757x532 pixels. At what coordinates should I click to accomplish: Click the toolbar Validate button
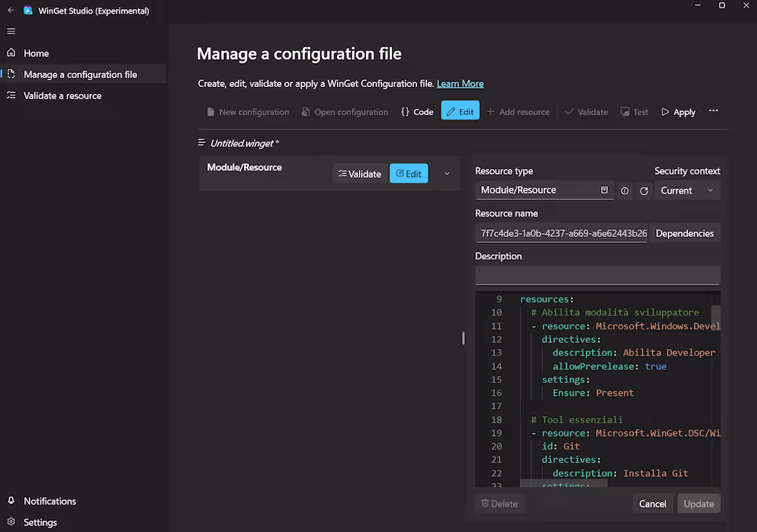(x=586, y=112)
